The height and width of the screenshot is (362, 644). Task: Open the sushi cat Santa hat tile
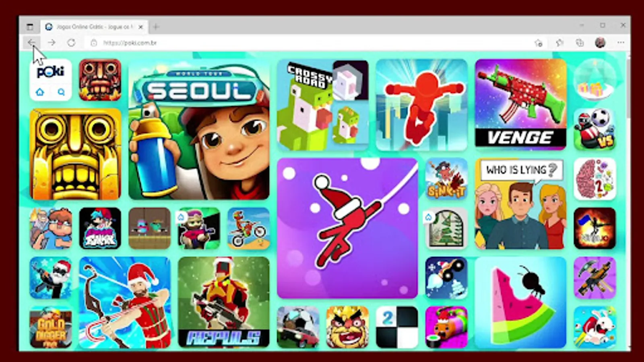446,327
